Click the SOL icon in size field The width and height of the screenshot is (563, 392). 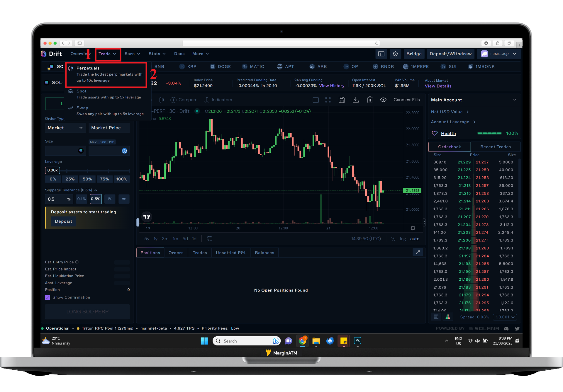[x=81, y=151]
